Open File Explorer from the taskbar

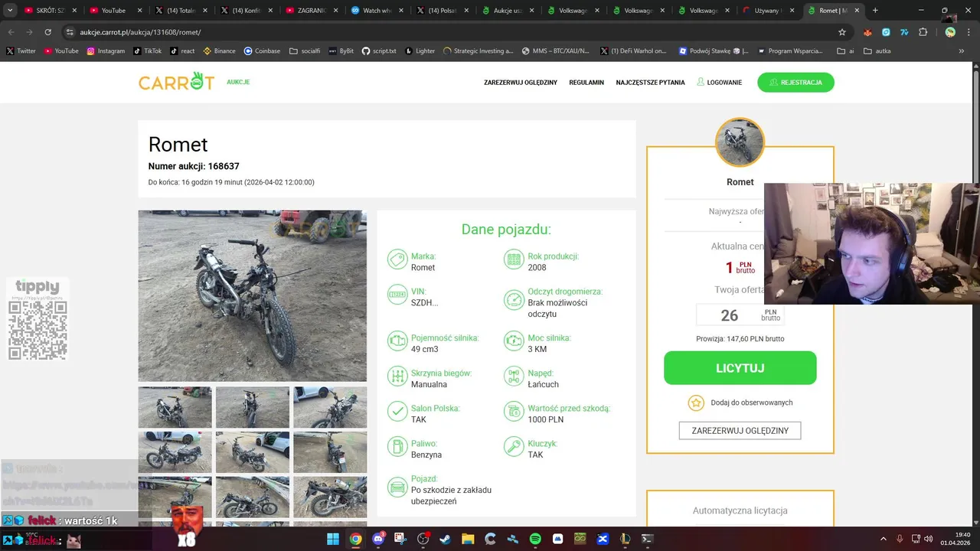(x=468, y=539)
